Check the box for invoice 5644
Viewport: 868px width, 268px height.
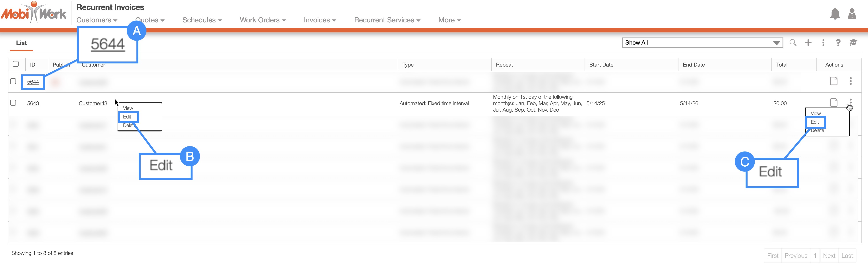pos(13,81)
